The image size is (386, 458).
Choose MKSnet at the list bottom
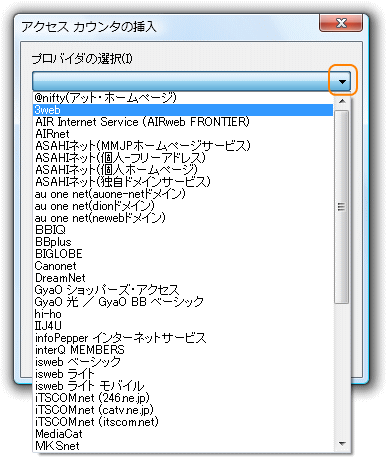click(x=183, y=446)
